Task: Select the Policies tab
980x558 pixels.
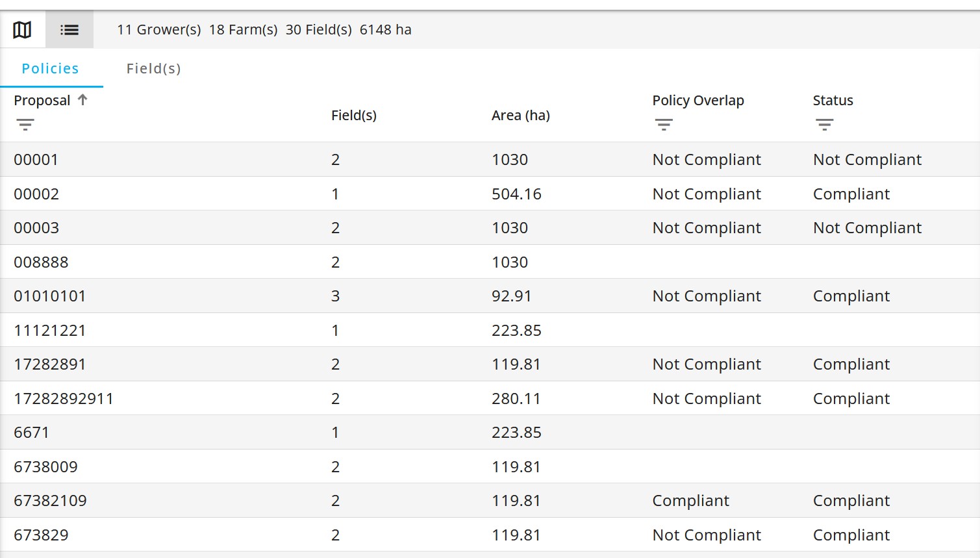Action: coord(50,68)
